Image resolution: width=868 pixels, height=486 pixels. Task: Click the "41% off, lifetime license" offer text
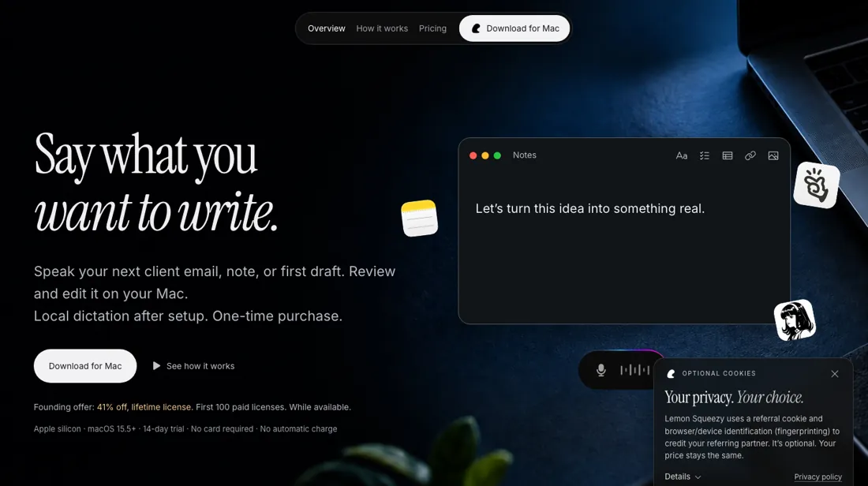coord(144,407)
